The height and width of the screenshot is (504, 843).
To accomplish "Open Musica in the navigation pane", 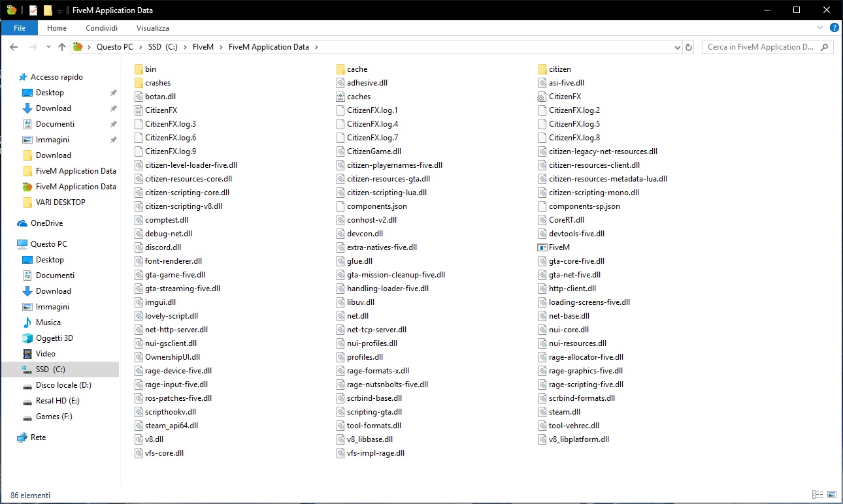I will pyautogui.click(x=41, y=323).
